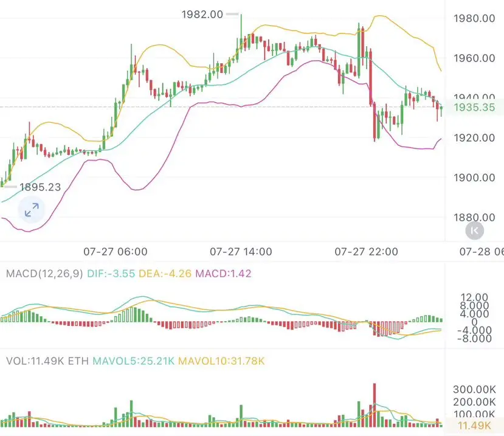
Task: Tap the VOL:11.49K ETH volume label
Action: 47,361
